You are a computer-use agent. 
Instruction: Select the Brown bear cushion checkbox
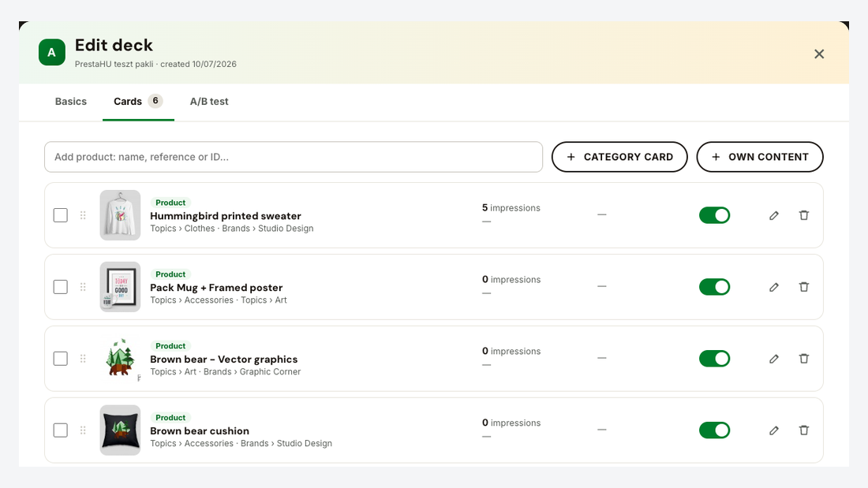point(60,430)
